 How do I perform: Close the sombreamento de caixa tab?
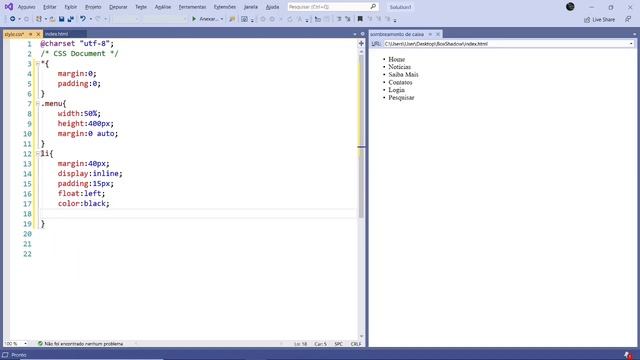[438, 34]
